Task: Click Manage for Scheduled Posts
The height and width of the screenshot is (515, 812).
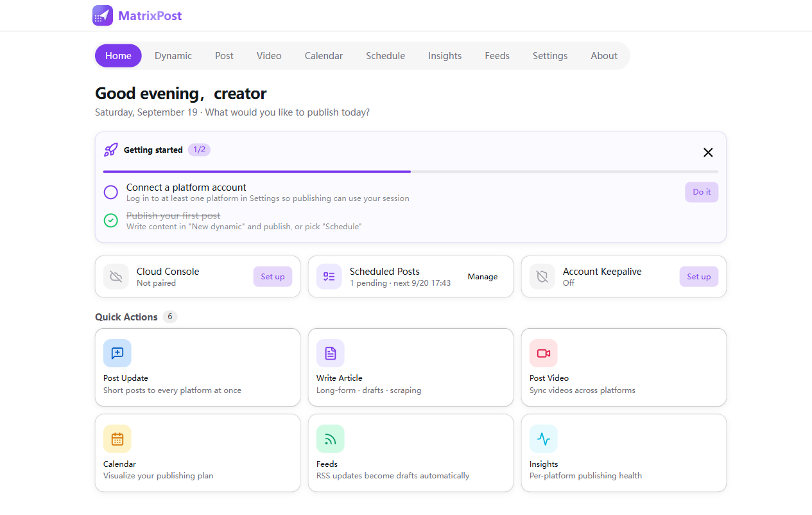Action: [483, 277]
